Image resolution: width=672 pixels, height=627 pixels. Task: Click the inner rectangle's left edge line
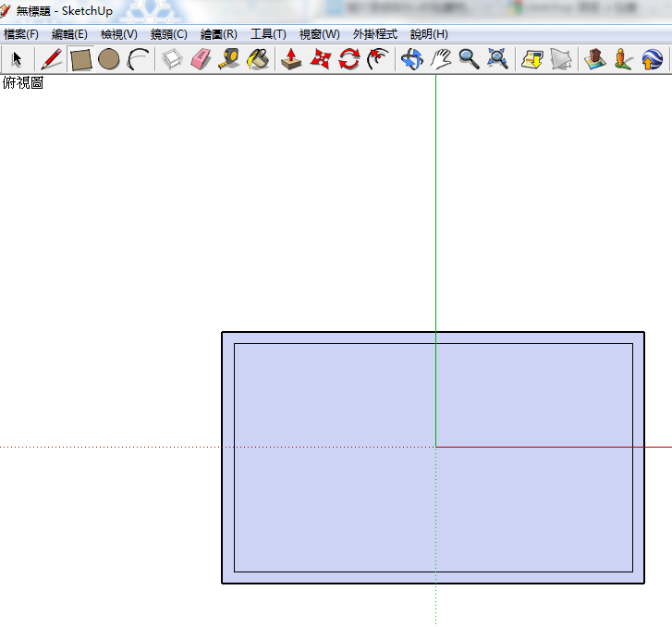point(234,457)
